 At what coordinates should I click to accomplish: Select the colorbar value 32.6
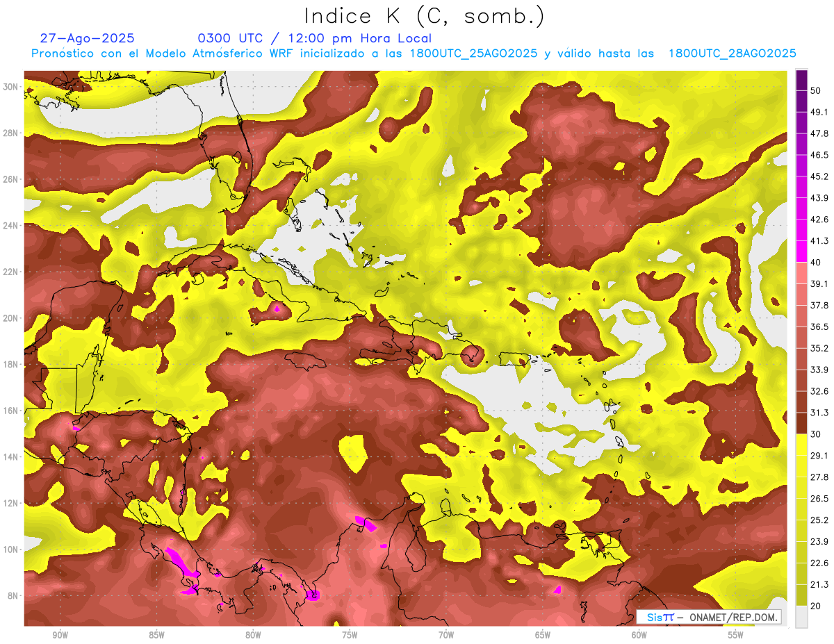[819, 391]
